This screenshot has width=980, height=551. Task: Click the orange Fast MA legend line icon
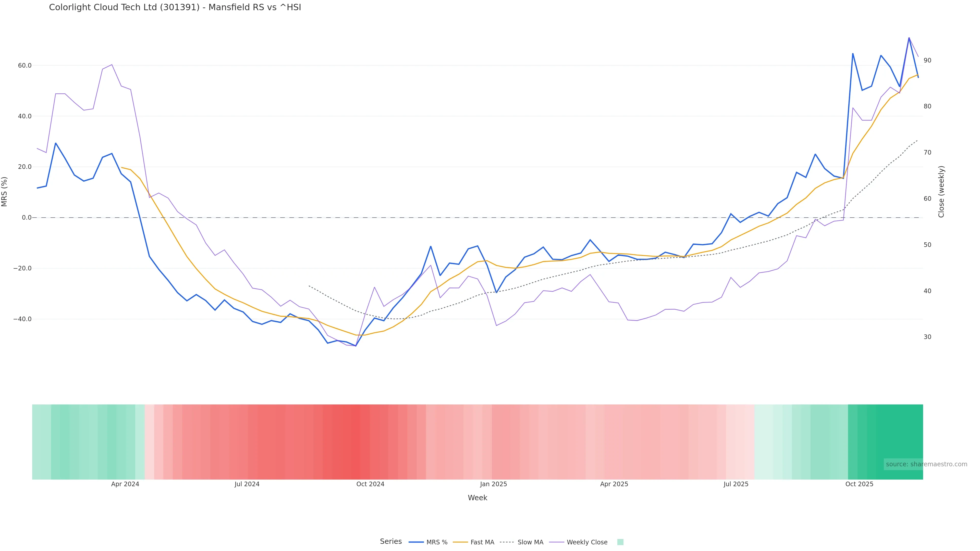[x=460, y=542]
